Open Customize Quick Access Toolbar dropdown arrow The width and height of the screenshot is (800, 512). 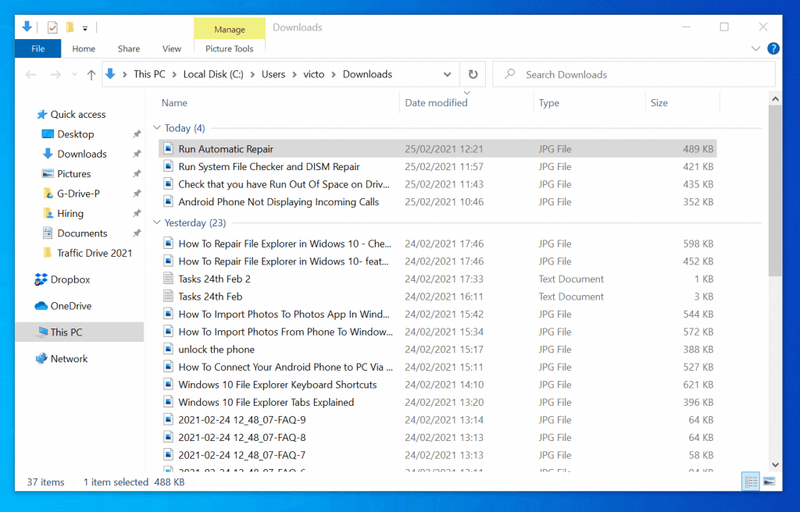(85, 28)
